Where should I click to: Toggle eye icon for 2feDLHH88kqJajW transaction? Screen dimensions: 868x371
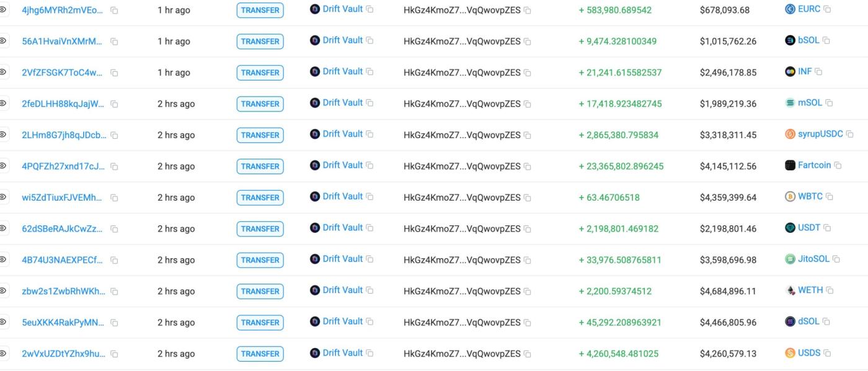[3, 103]
